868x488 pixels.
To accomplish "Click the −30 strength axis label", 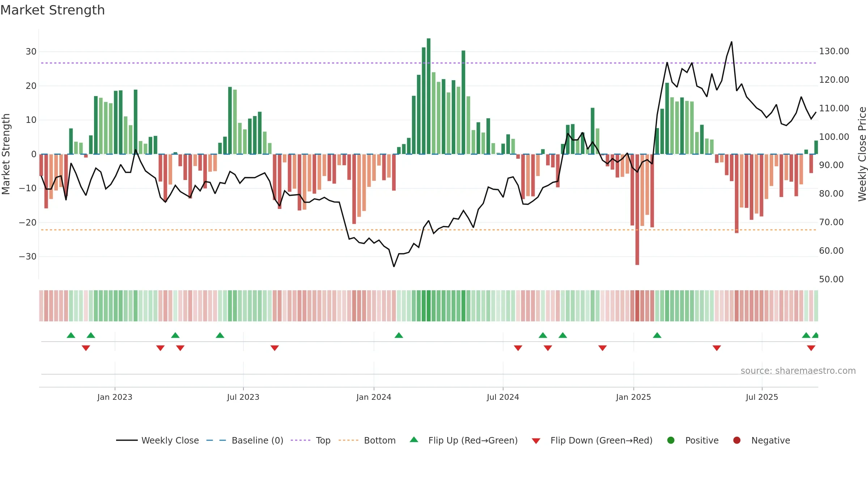I will (28, 257).
